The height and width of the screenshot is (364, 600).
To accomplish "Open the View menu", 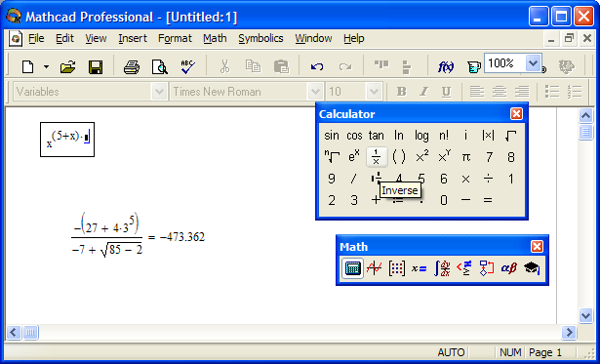I will pos(96,39).
